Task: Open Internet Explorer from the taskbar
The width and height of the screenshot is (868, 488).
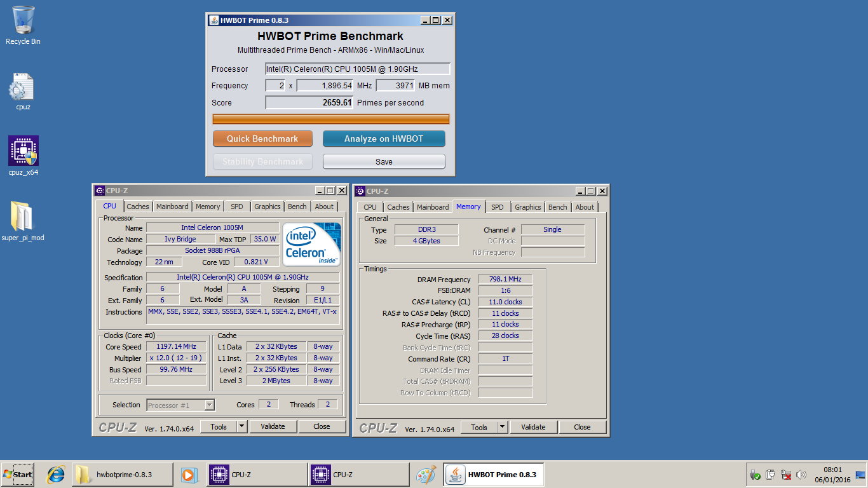Action: pos(56,475)
